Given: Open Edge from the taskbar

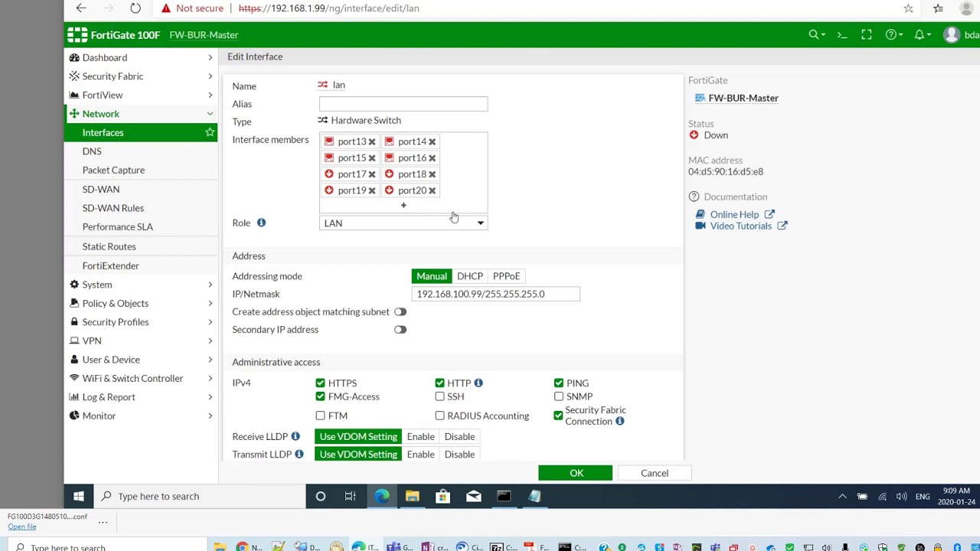Looking at the screenshot, I should [x=381, y=496].
